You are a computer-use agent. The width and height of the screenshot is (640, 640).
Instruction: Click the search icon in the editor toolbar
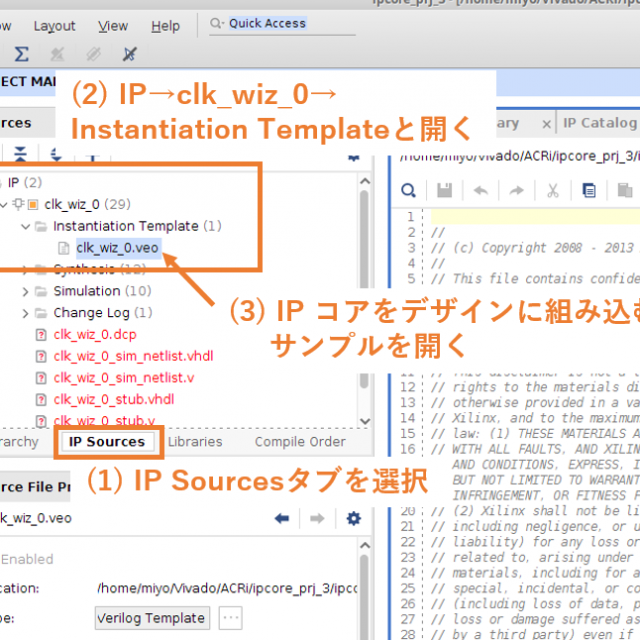point(409,190)
